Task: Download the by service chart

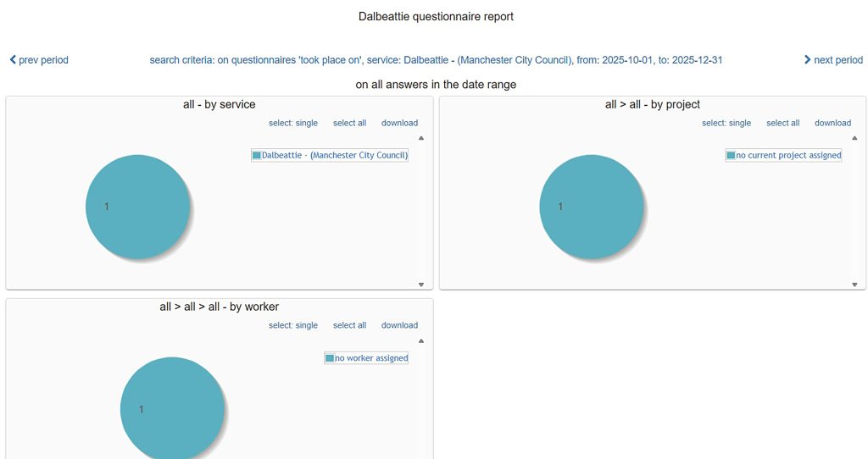Action: 399,123
